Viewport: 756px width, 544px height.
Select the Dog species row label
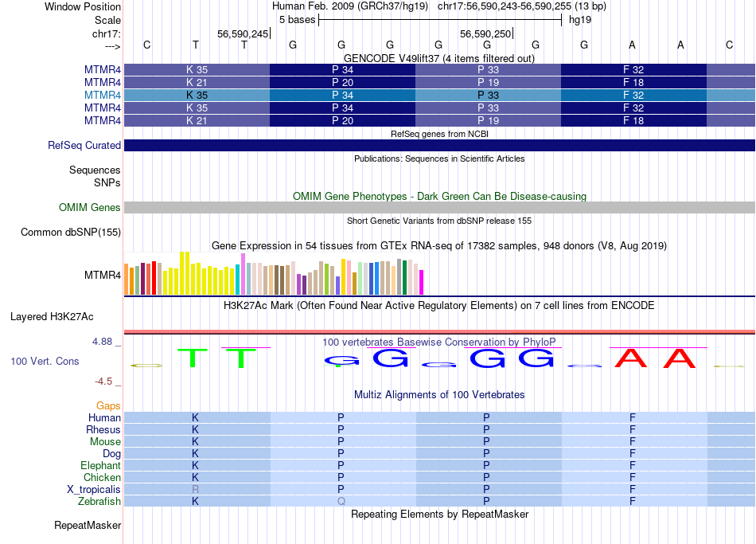click(x=111, y=454)
